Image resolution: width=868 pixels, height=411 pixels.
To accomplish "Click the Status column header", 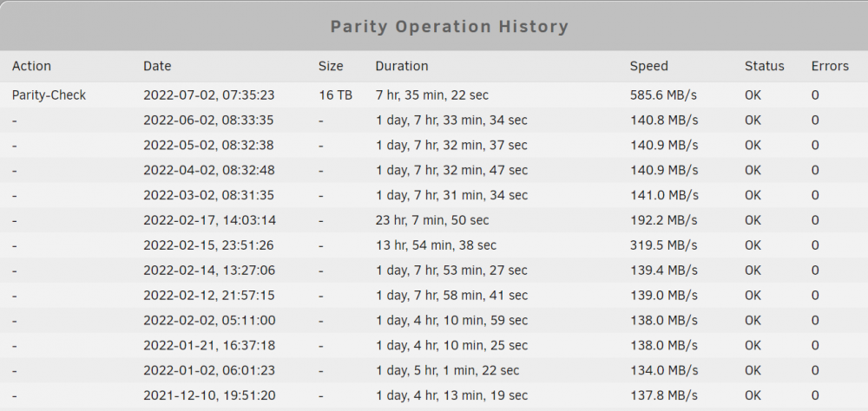I will (x=765, y=67).
